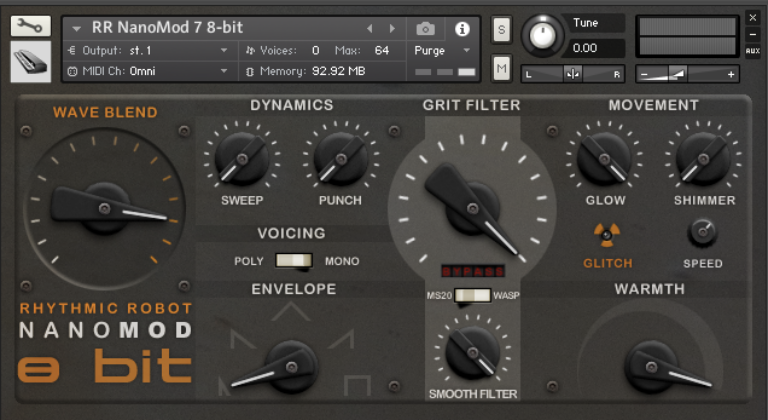Click the Glow knob
This screenshot has height=420, width=768.
pos(604,159)
